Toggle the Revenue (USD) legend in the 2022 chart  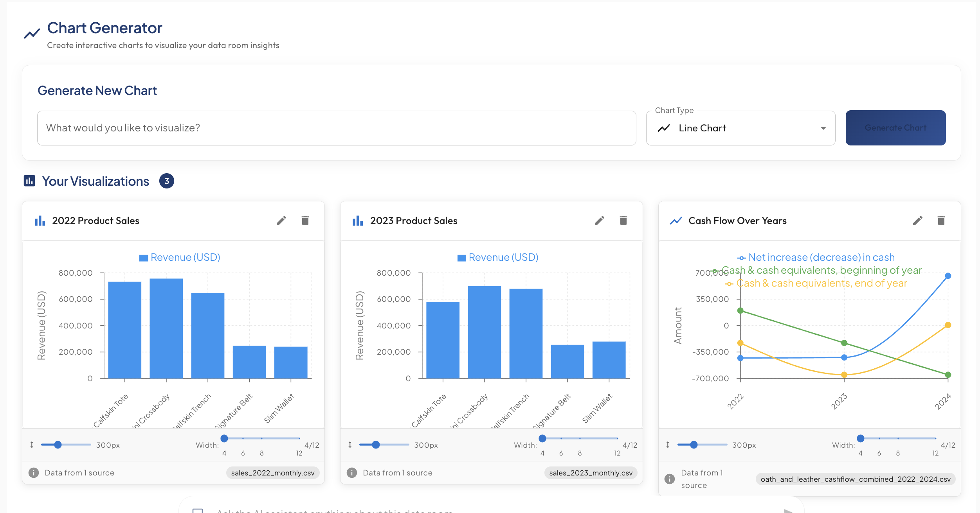[x=180, y=257]
